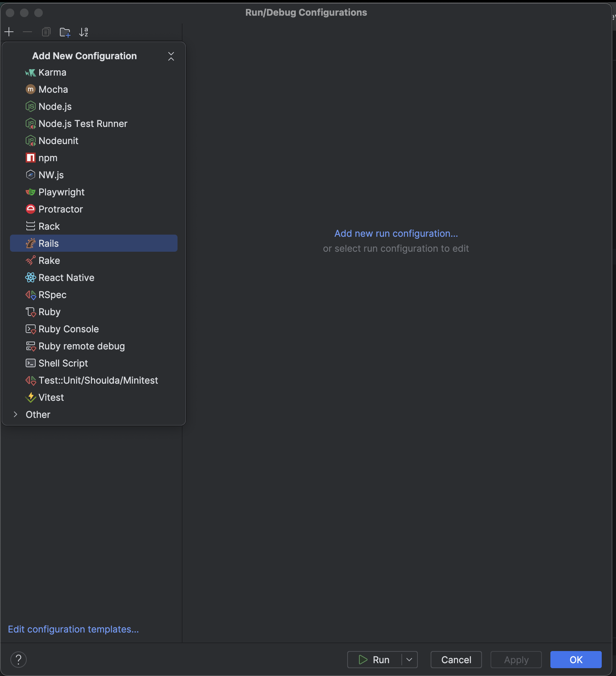
Task: Pick React Native configuration
Action: 94,278
